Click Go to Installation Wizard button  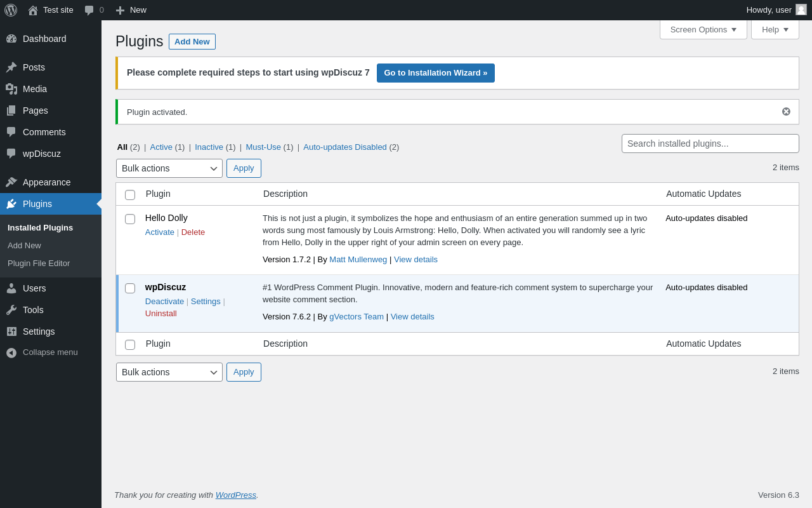(435, 73)
